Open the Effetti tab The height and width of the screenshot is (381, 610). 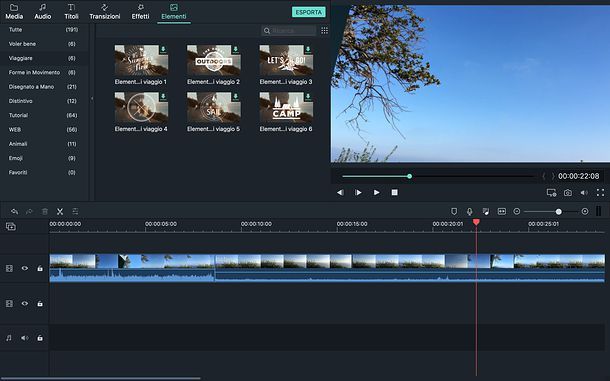[x=140, y=12]
